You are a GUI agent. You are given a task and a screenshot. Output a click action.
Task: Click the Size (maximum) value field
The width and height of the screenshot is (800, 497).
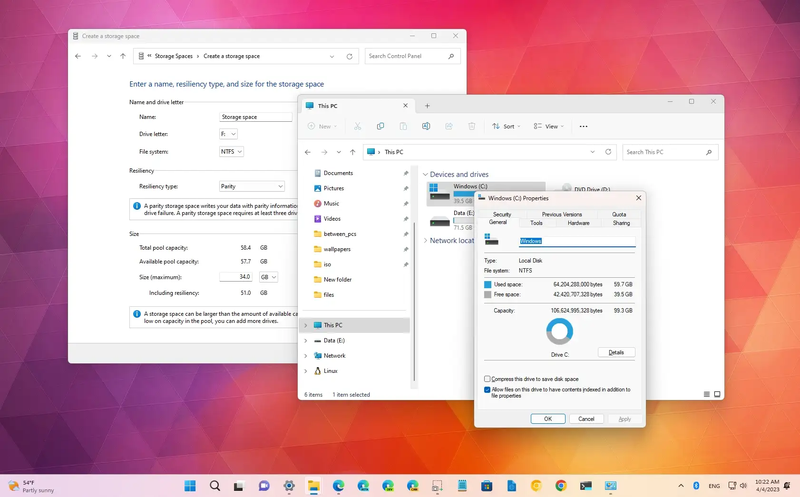click(236, 277)
